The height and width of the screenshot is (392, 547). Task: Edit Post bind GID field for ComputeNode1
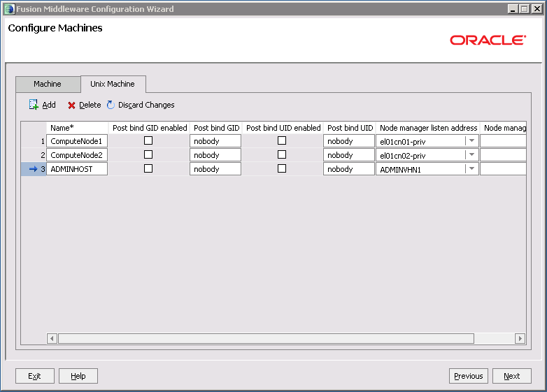pos(215,141)
